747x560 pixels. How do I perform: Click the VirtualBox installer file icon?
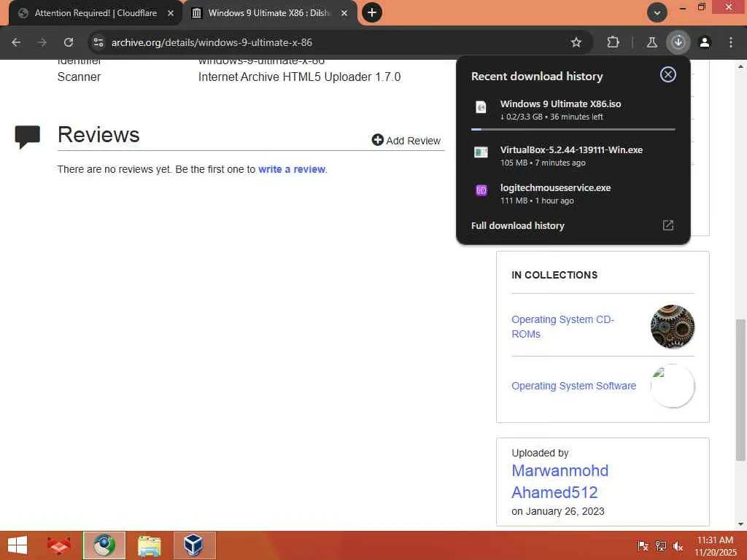pos(481,152)
